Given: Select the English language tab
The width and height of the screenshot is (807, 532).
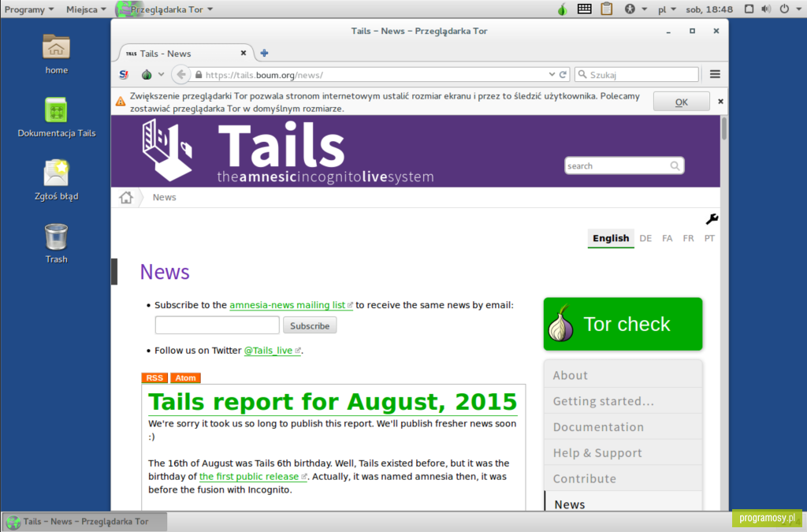Looking at the screenshot, I should tap(611, 238).
